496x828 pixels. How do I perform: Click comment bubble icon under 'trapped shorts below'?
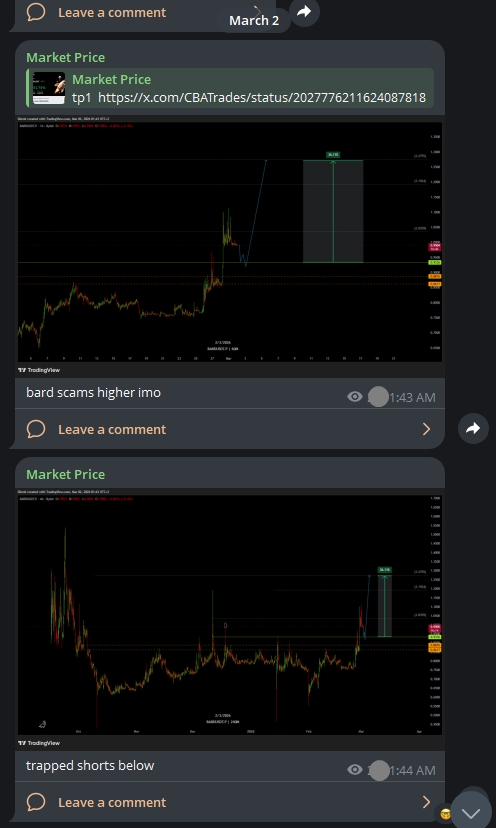(x=36, y=802)
